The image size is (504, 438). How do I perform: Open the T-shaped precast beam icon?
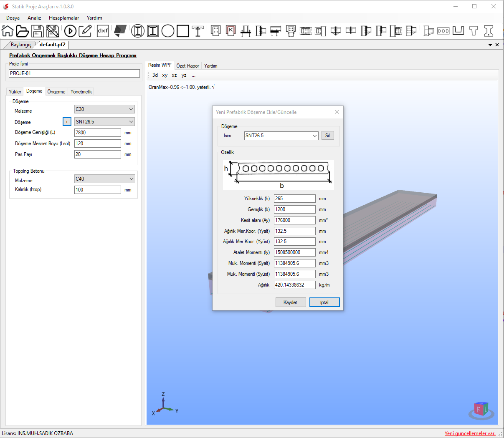[x=473, y=30]
